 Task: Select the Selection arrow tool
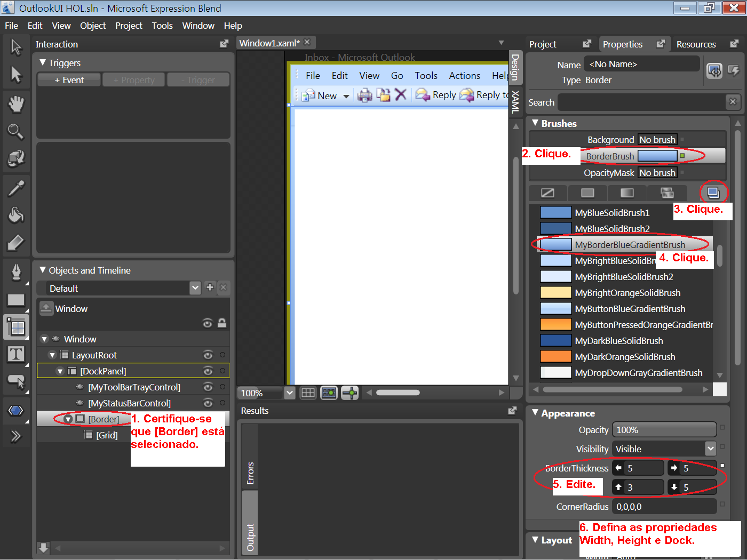[x=16, y=47]
